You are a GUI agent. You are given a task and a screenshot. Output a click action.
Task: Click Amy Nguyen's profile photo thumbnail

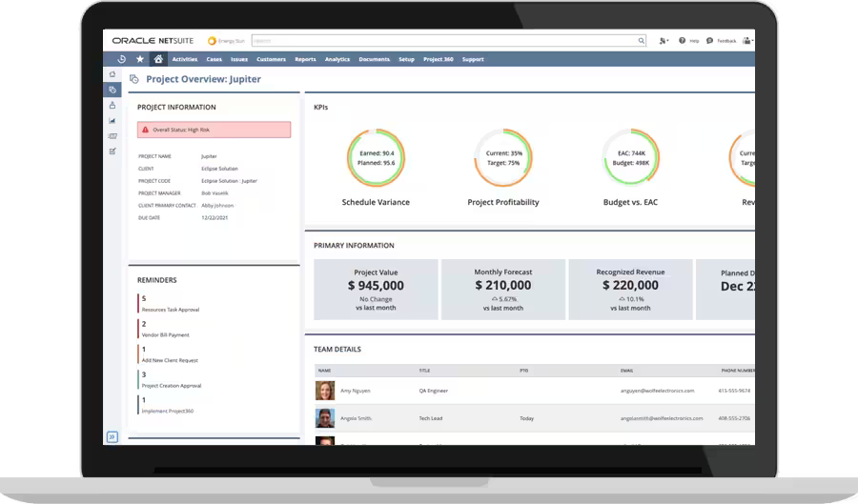[325, 391]
